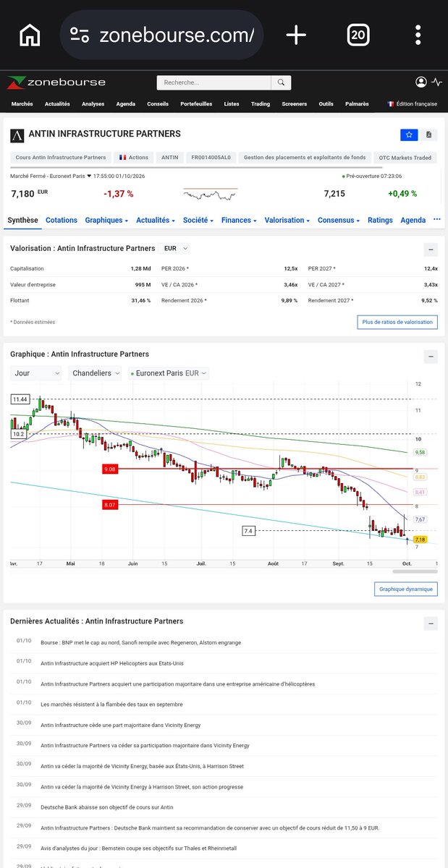448x868 pixels.
Task: Open the Euronext Paris market selector arrow
Action: pos(89,176)
